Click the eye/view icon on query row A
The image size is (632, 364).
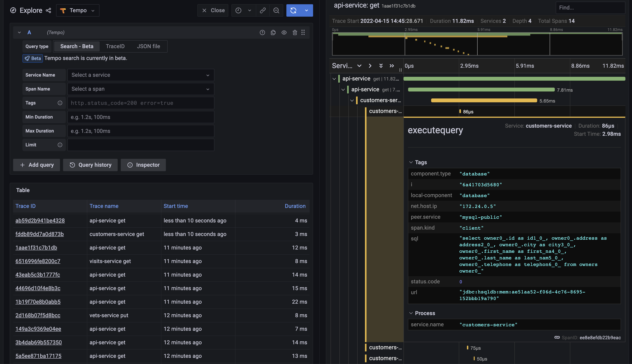[x=283, y=32]
